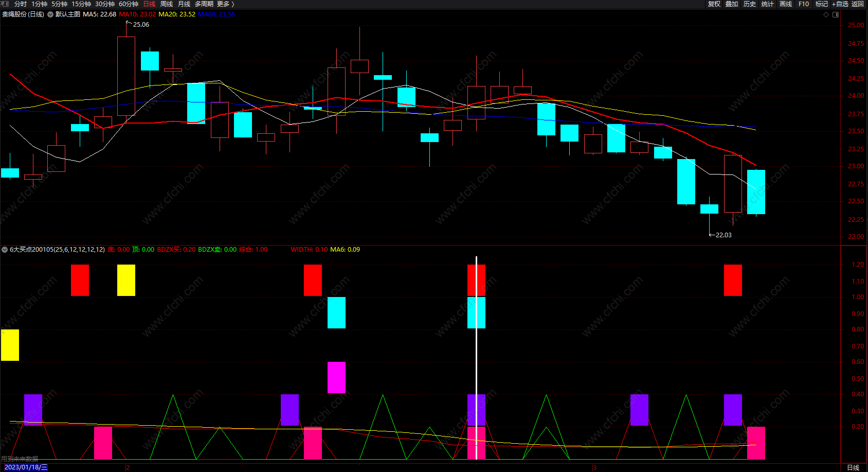Click the 22.00 price on the axis
The height and width of the screenshot is (472, 868).
(x=856, y=237)
